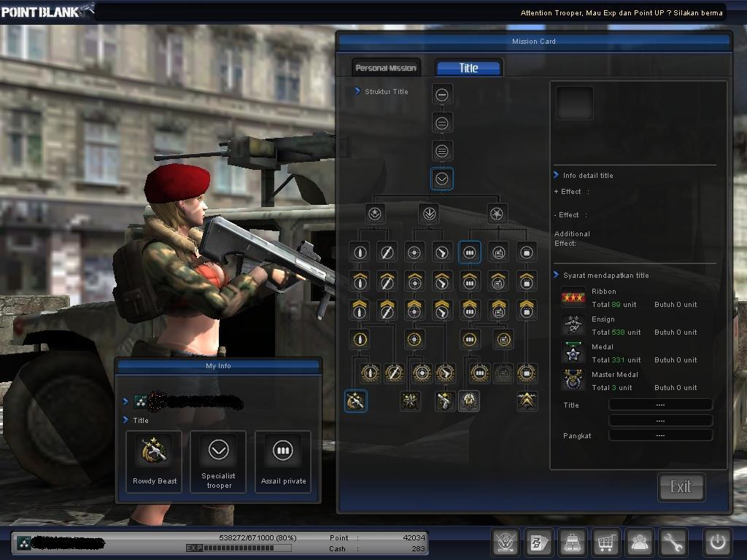Open the wreathed magazine title icon
Viewport: 747px width, 560px height.
point(479,373)
